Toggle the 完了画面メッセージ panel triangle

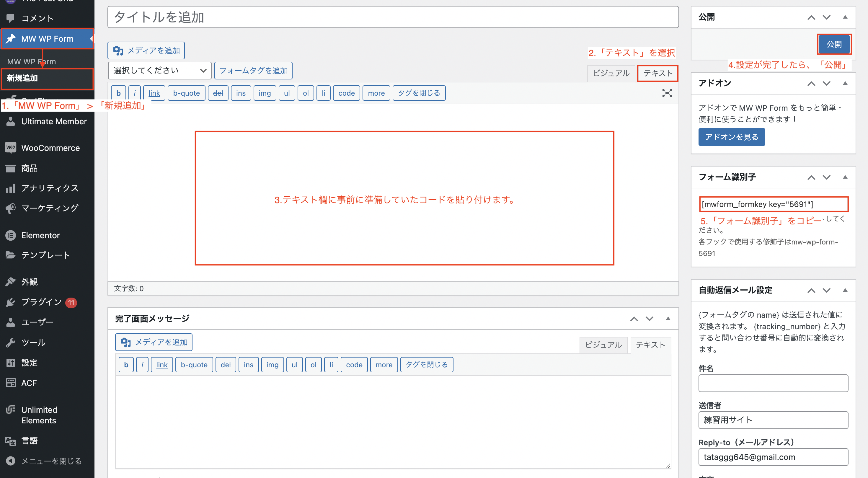tap(668, 318)
